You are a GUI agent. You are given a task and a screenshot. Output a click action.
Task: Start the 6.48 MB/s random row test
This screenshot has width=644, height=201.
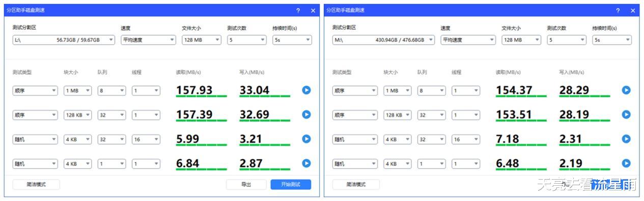pyautogui.click(x=626, y=163)
